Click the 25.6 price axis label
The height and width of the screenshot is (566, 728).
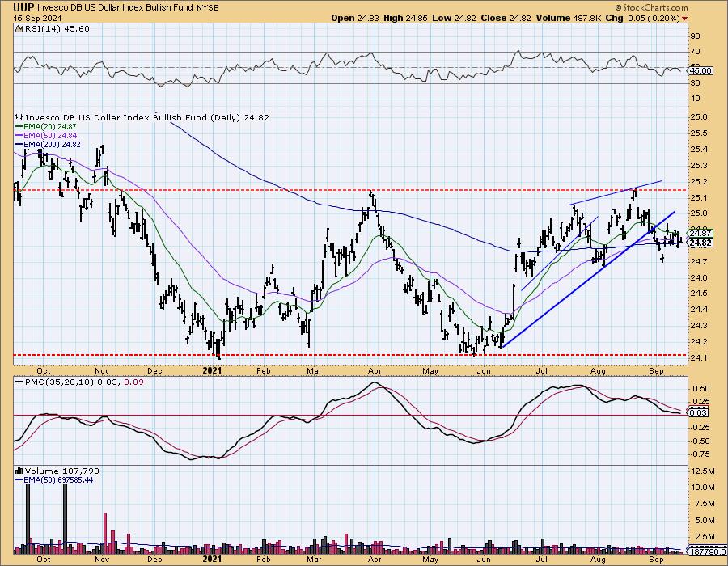click(x=700, y=117)
